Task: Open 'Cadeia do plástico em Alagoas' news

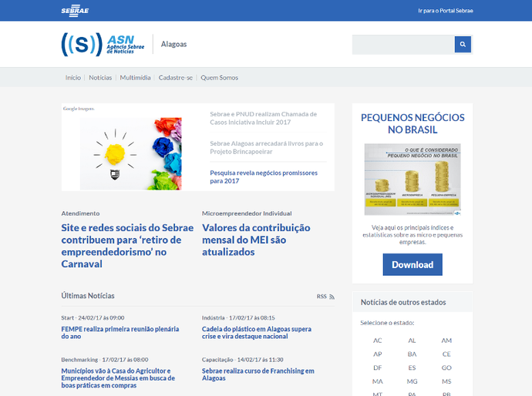Action: point(257,333)
